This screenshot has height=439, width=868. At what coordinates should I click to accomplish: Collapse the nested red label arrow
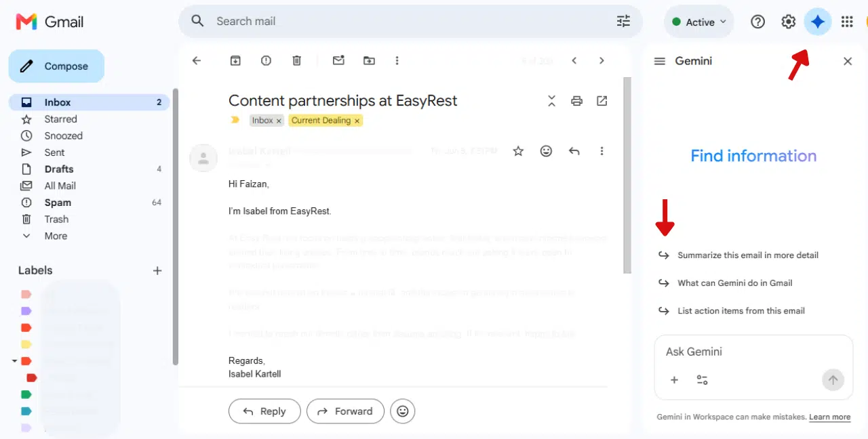(15, 361)
